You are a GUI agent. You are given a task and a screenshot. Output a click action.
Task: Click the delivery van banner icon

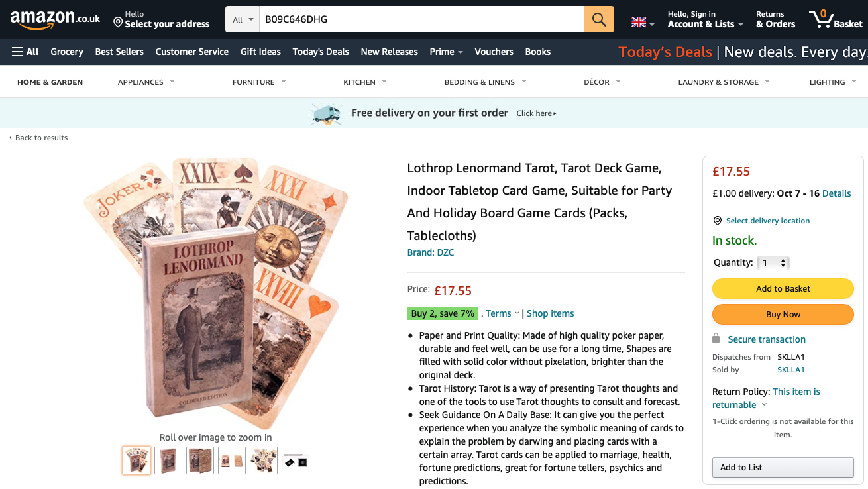tap(327, 113)
